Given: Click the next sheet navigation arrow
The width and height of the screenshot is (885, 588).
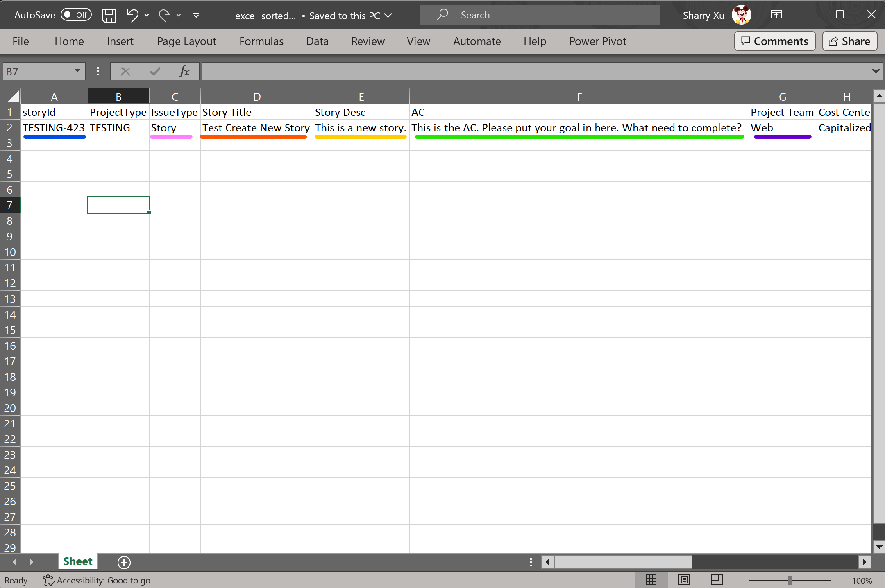Looking at the screenshot, I should [32, 562].
